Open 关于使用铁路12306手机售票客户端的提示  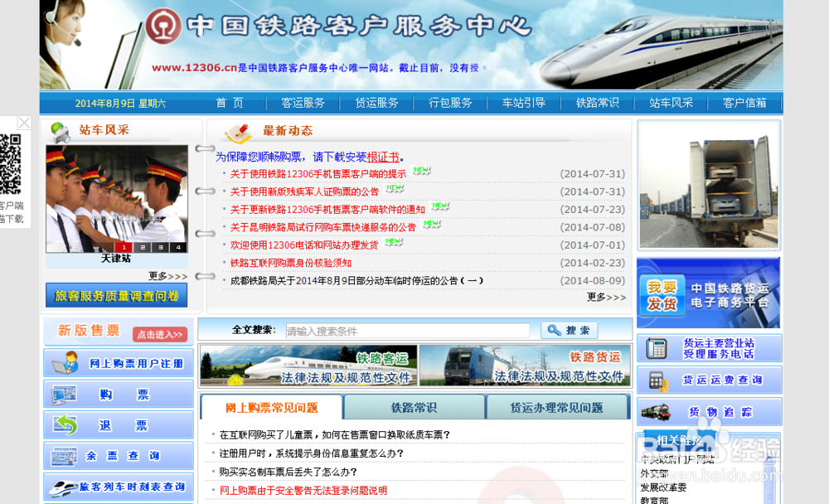[x=318, y=173]
